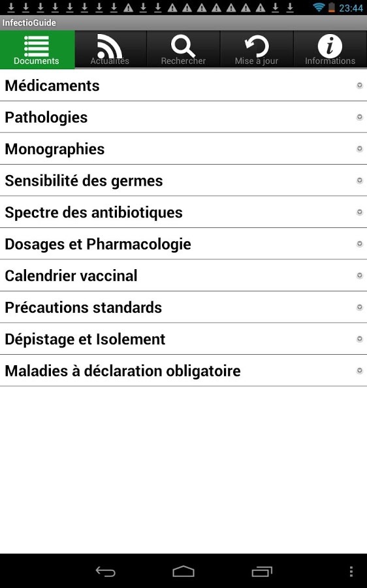
Task: Expand the Calendrier vaccinal row arrow
Action: pyautogui.click(x=360, y=276)
